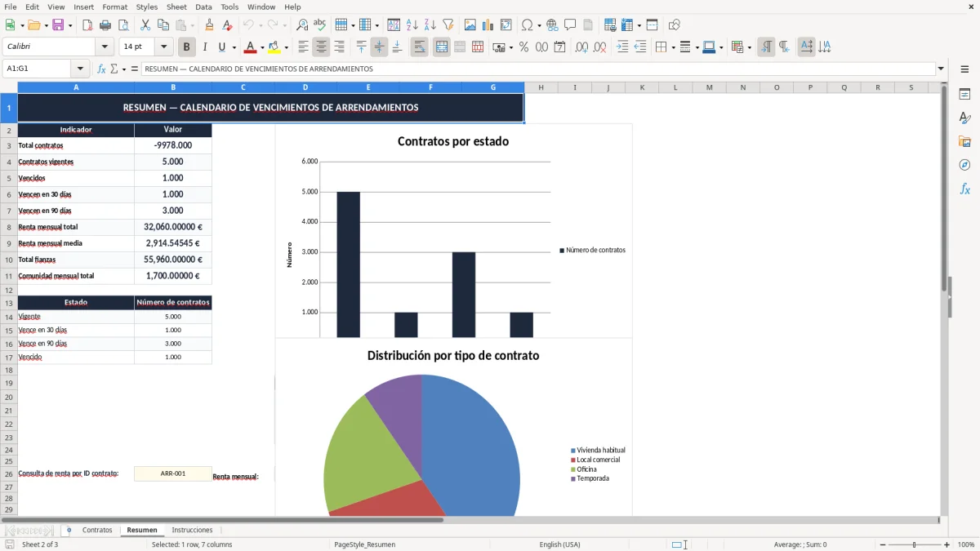Screen dimensions: 980x551
Task: Align text left
Action: [303, 47]
